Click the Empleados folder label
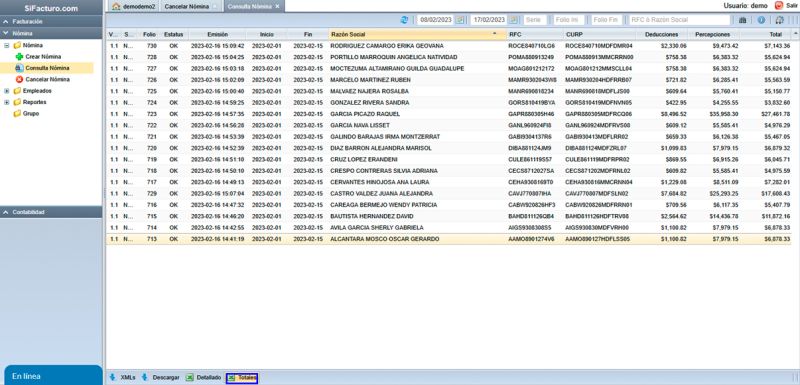Viewport: 800px width, 385px height. pyautogui.click(x=37, y=91)
